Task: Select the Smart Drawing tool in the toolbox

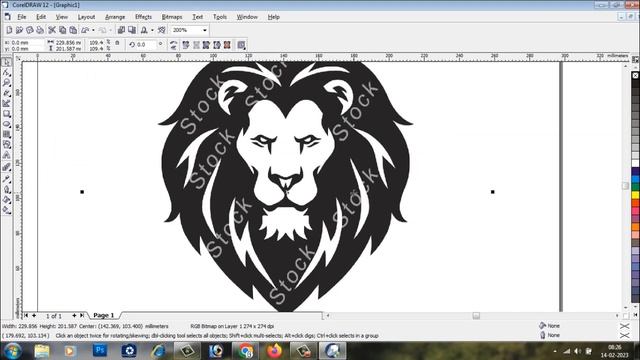Action: [7, 104]
